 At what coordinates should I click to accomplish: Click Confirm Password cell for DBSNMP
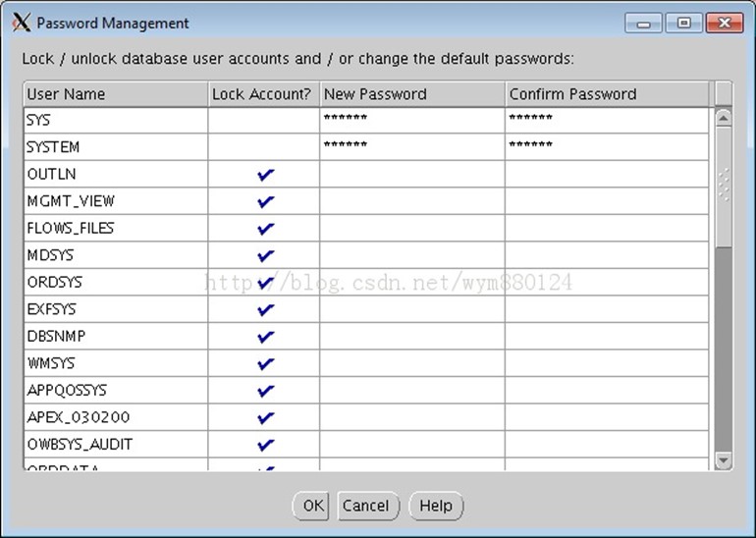607,336
